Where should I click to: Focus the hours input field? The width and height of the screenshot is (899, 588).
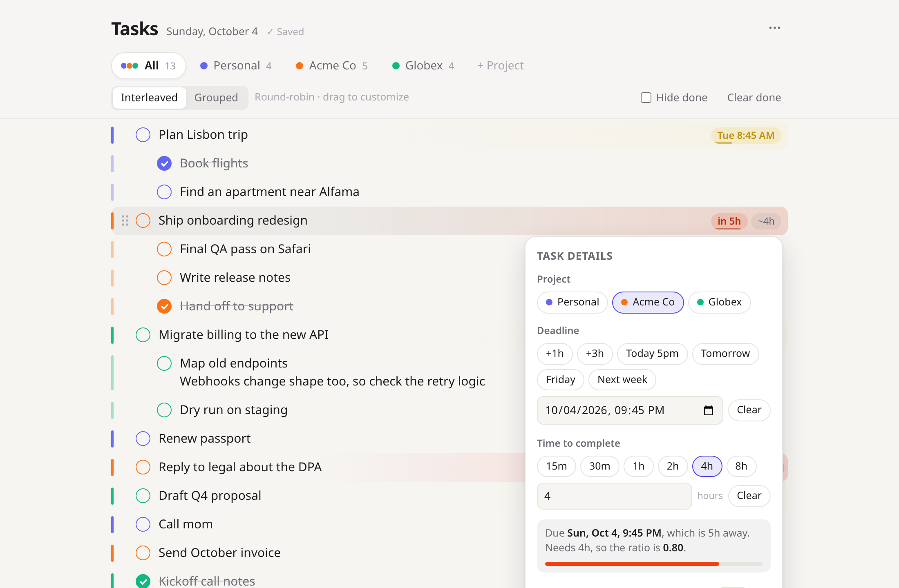614,496
